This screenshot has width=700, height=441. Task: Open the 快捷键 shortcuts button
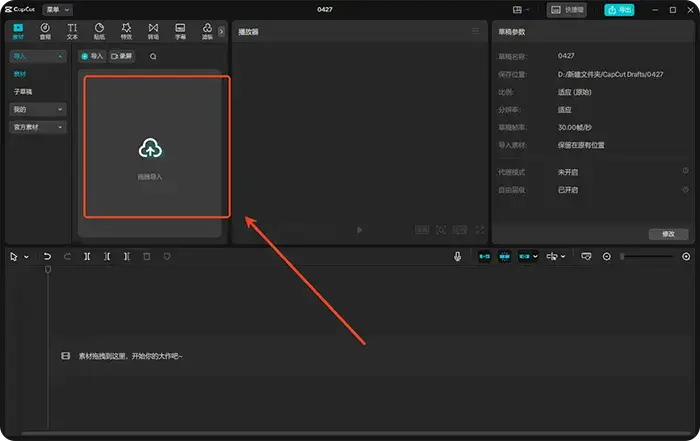[567, 10]
